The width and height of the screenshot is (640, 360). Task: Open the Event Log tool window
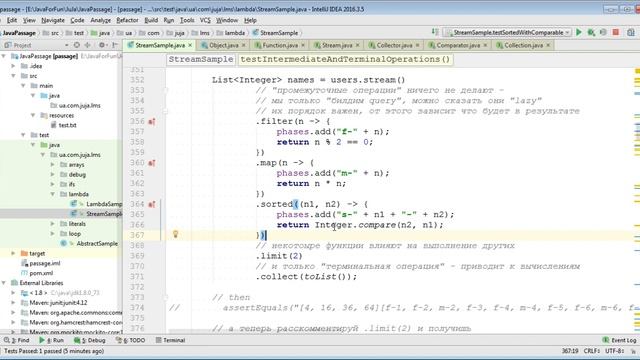pos(619,340)
